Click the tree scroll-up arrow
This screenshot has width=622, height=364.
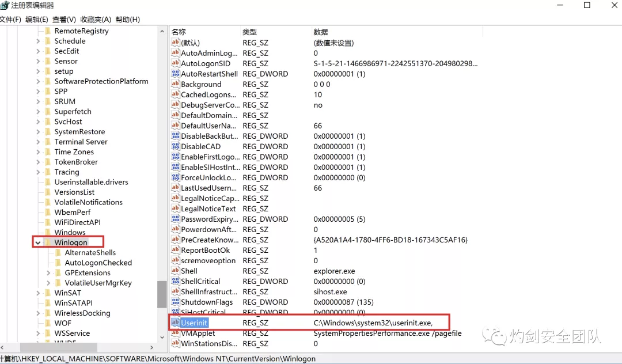(162, 31)
